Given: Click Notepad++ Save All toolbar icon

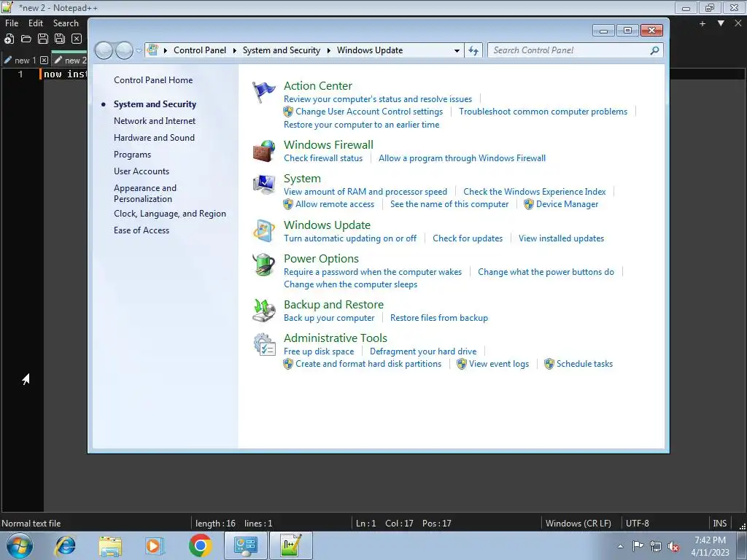Looking at the screenshot, I should (60, 39).
